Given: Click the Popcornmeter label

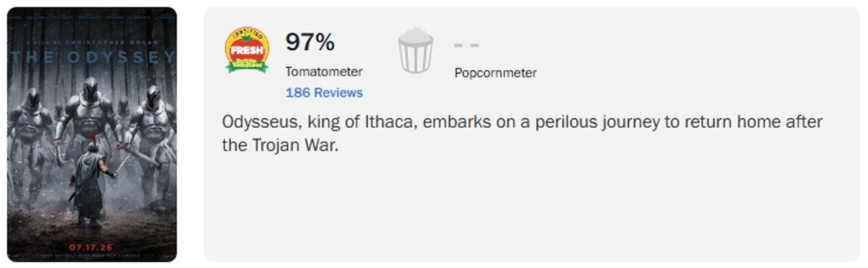Looking at the screenshot, I should pyautogui.click(x=495, y=72).
